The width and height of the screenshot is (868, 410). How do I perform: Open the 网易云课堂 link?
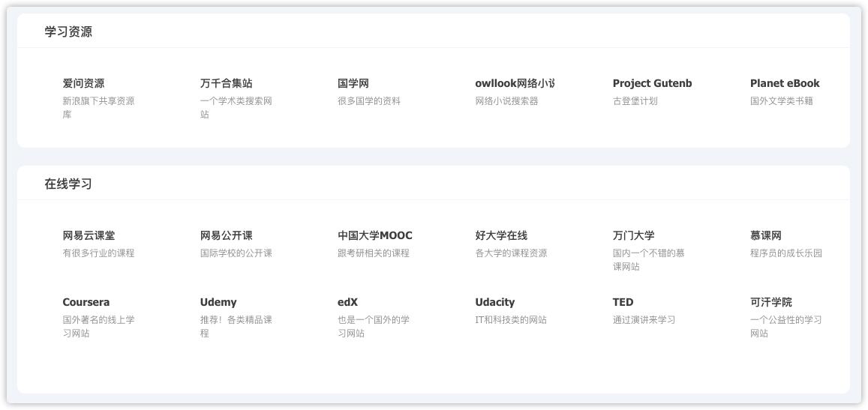pos(89,235)
